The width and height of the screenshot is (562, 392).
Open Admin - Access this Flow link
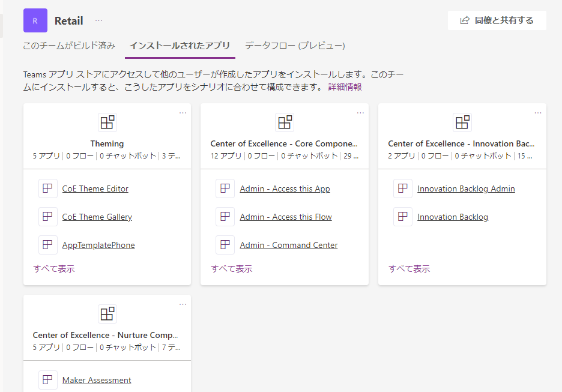click(x=286, y=217)
